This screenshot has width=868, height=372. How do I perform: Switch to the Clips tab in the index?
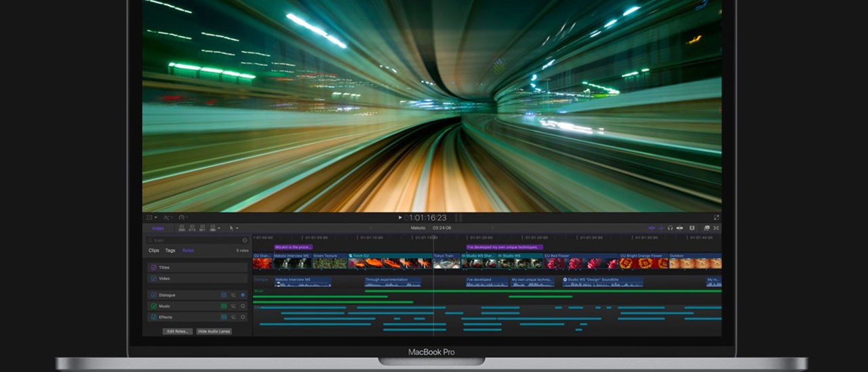pyautogui.click(x=154, y=250)
